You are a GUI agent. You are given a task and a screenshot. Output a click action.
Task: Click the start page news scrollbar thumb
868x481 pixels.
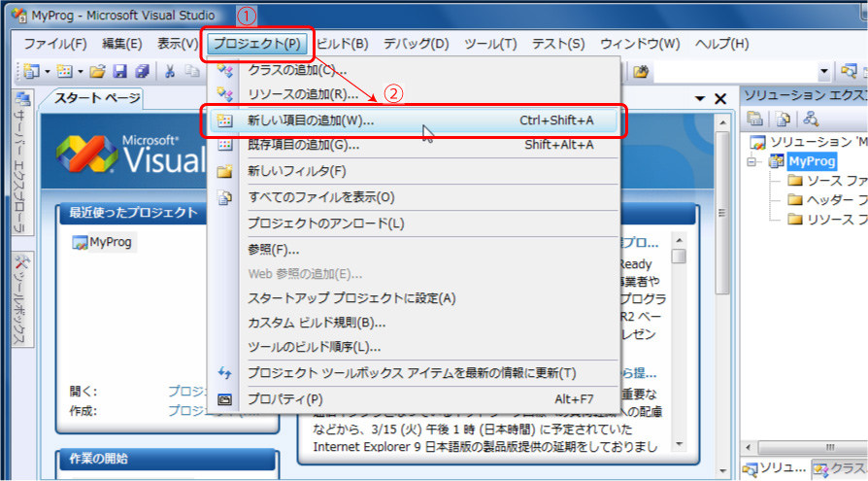(679, 257)
